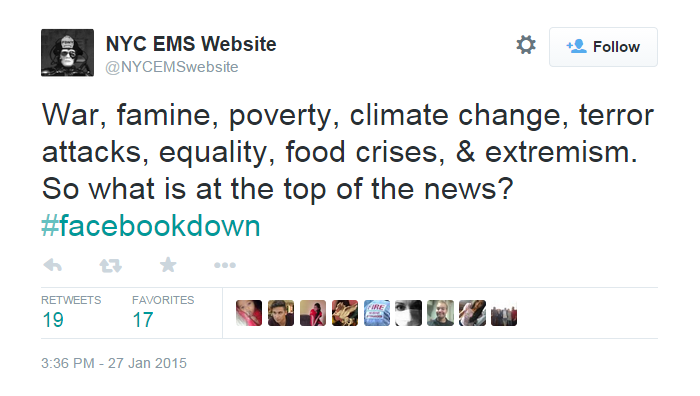Open the seventh avatar of smiling man
The width and height of the screenshot is (700, 396).
click(440, 313)
